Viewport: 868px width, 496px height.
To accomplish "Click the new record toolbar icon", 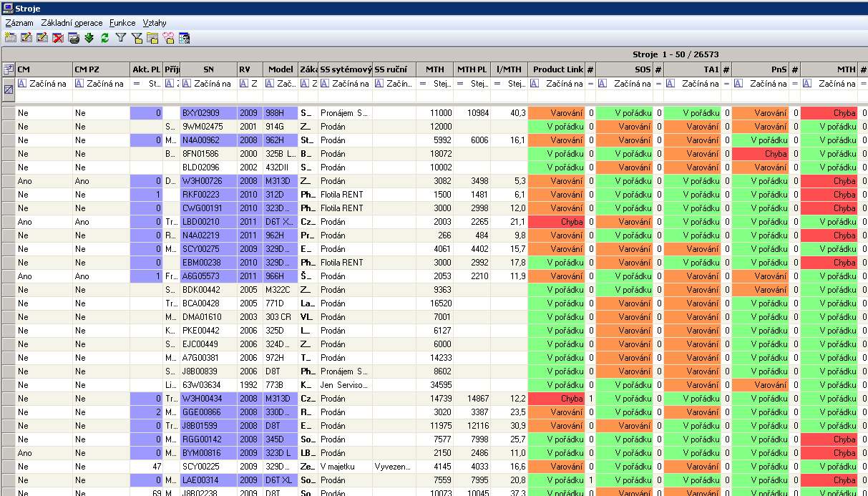I will tap(10, 38).
